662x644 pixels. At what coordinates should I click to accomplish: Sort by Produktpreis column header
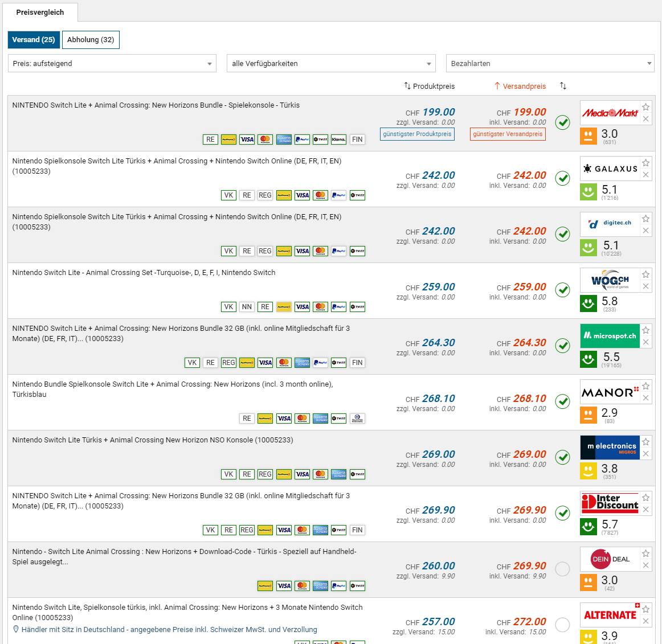coord(430,86)
